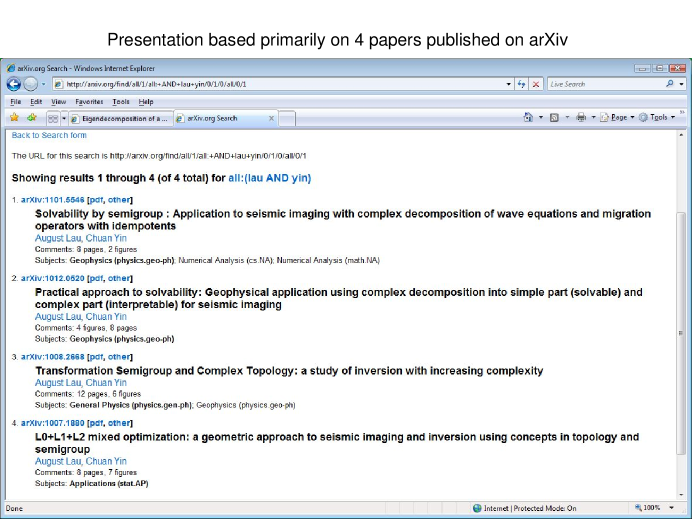Click the Add to Favorites star-plus icon
Viewport: 692px width, 519px height.
[x=31, y=117]
